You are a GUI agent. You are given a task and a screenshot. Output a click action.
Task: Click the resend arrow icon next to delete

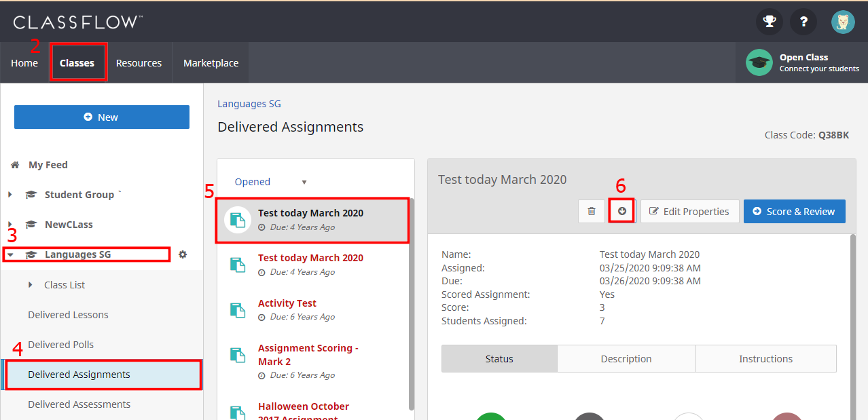[621, 211]
